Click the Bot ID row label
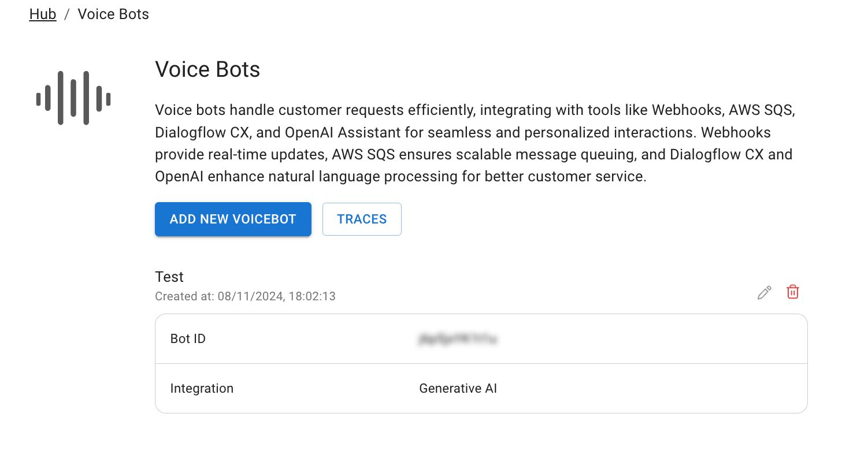The image size is (868, 462). point(188,339)
